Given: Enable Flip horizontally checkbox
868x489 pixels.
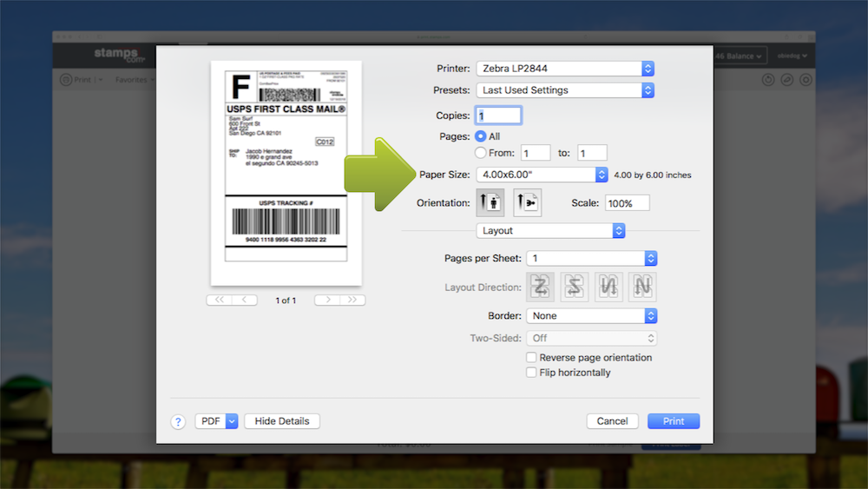Looking at the screenshot, I should 531,372.
